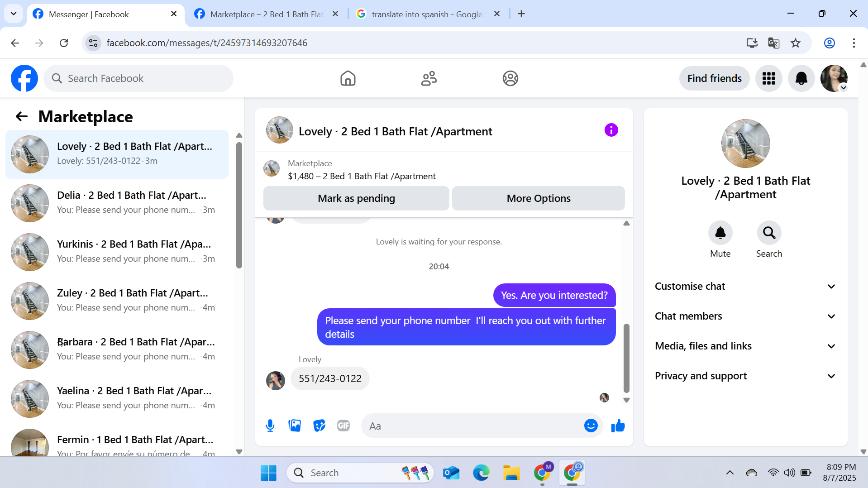Viewport: 868px width, 488px height.
Task: Click the browser address bar URL
Action: click(x=206, y=43)
